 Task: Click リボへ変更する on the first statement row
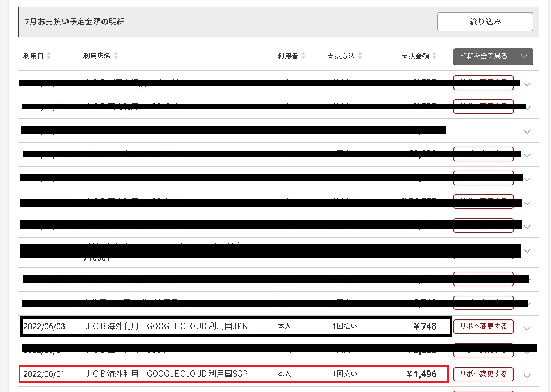point(483,82)
